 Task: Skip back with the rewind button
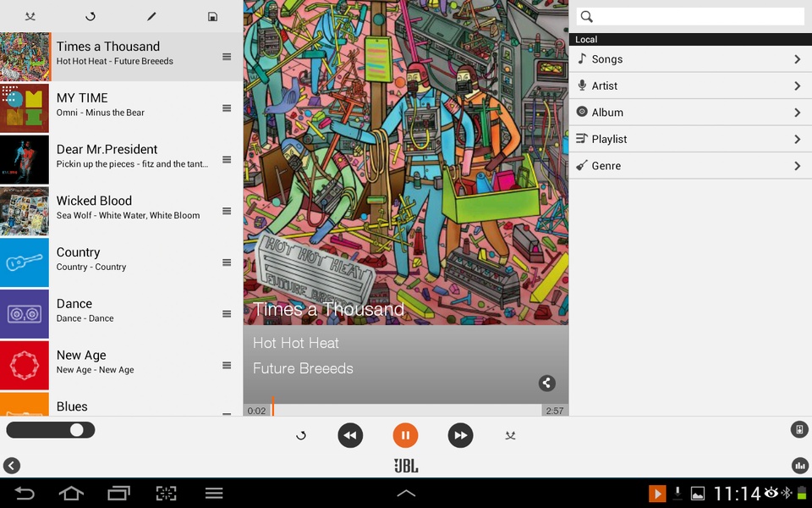point(350,435)
